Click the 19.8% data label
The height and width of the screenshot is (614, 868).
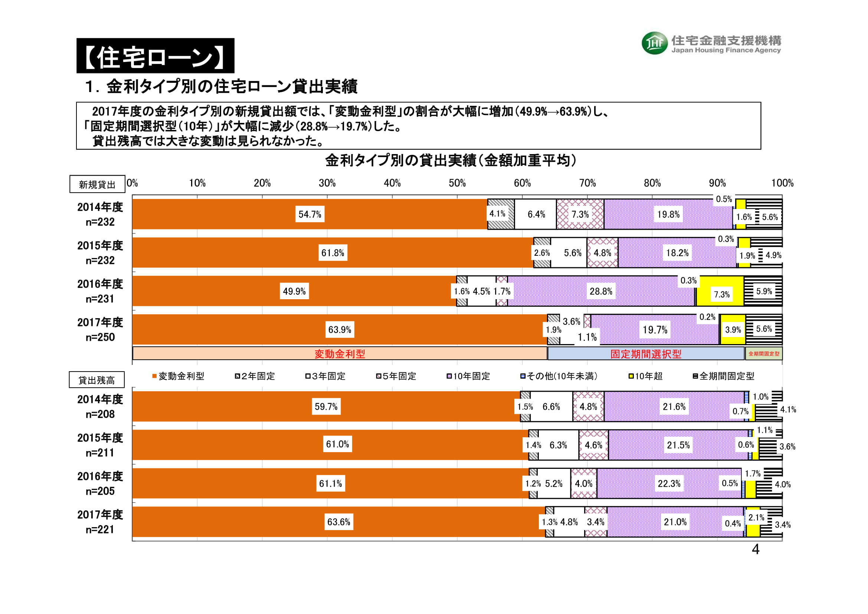[668, 214]
